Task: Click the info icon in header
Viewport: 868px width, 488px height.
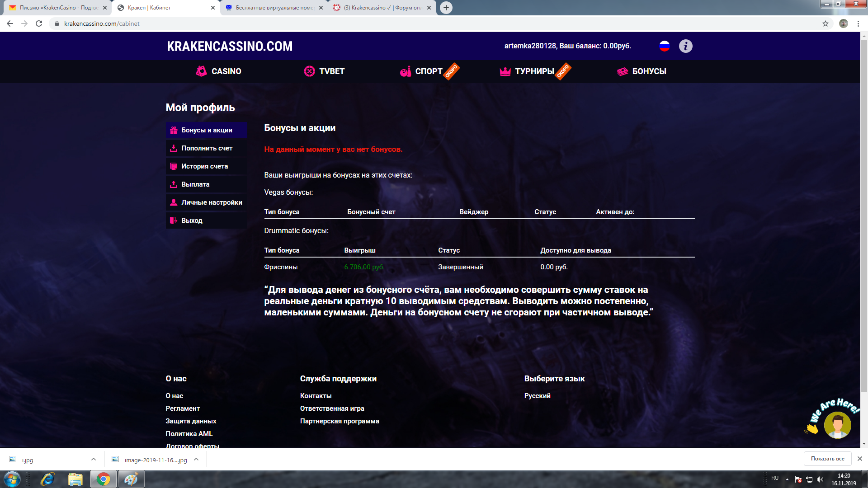Action: 685,46
